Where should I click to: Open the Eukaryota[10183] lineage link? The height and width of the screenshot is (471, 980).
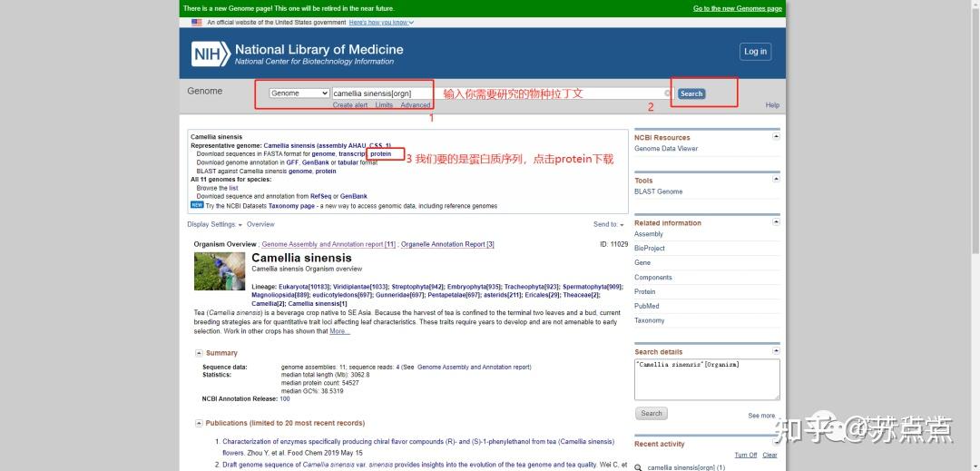302,287
